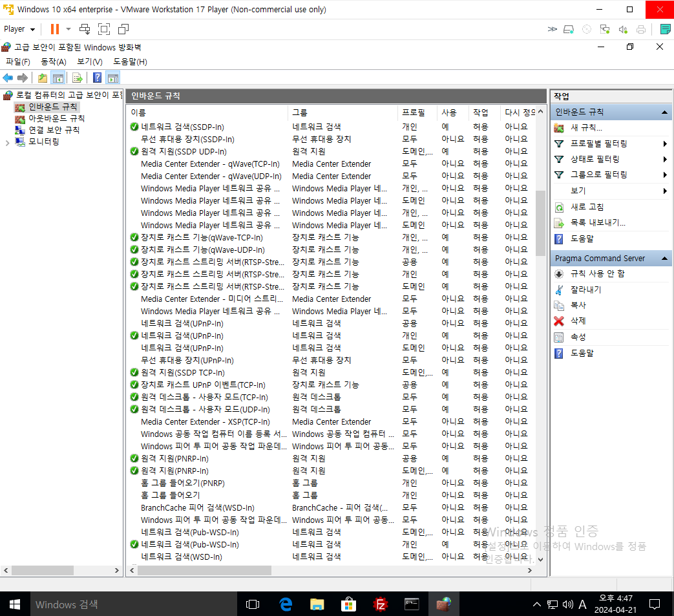Image resolution: width=674 pixels, height=616 pixels.
Task: Select 인바운드 규칙 in the tree
Action: (x=53, y=107)
